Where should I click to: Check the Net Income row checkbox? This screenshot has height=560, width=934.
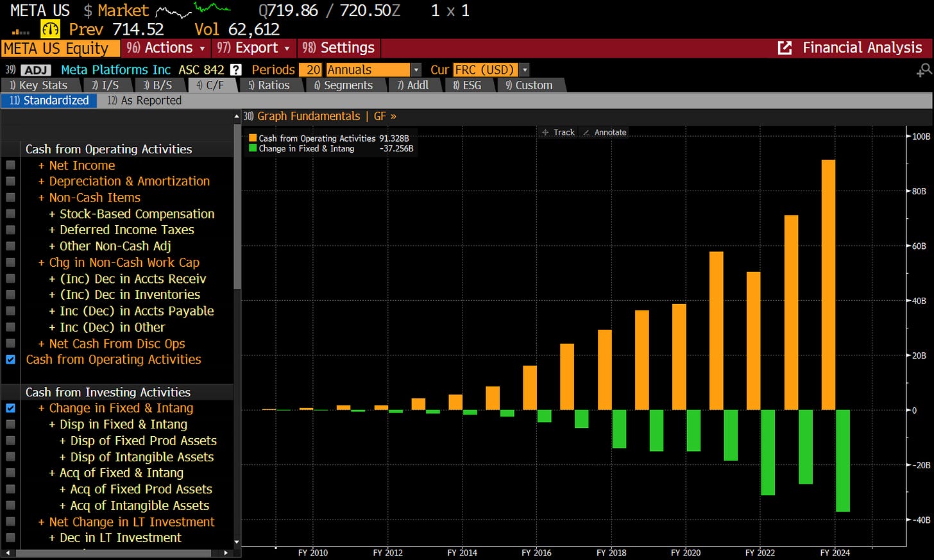tap(10, 165)
